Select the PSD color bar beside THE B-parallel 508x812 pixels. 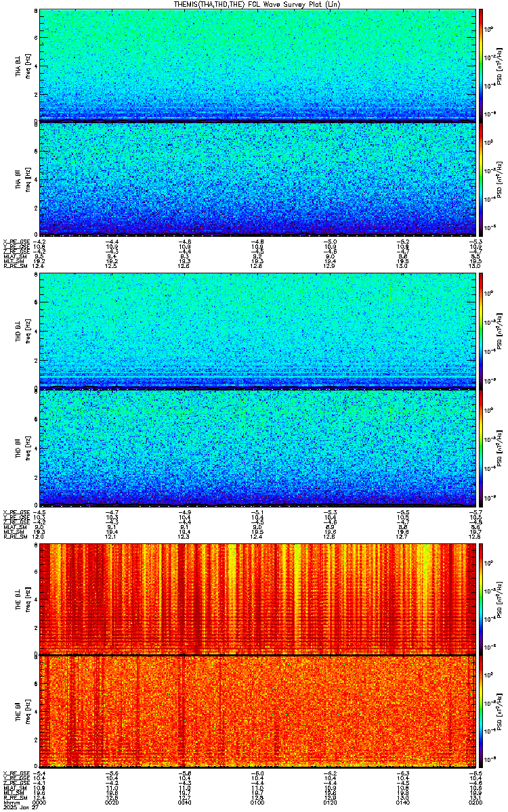point(482,711)
